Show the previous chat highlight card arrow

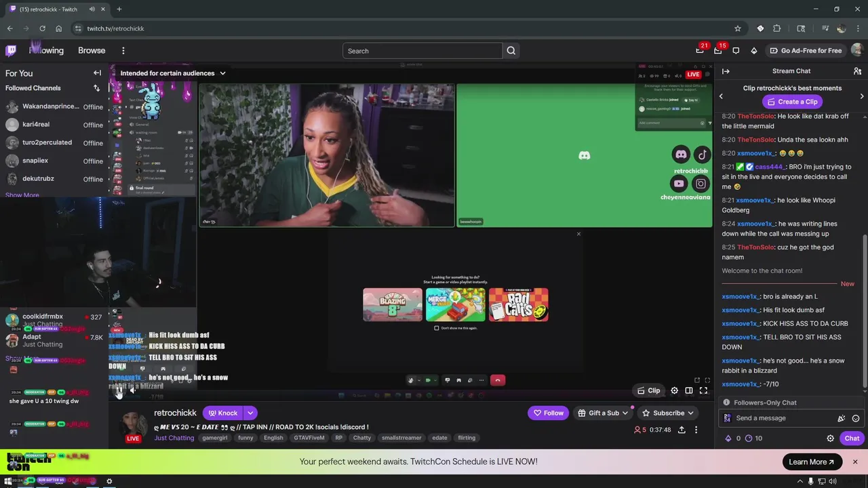coord(721,96)
